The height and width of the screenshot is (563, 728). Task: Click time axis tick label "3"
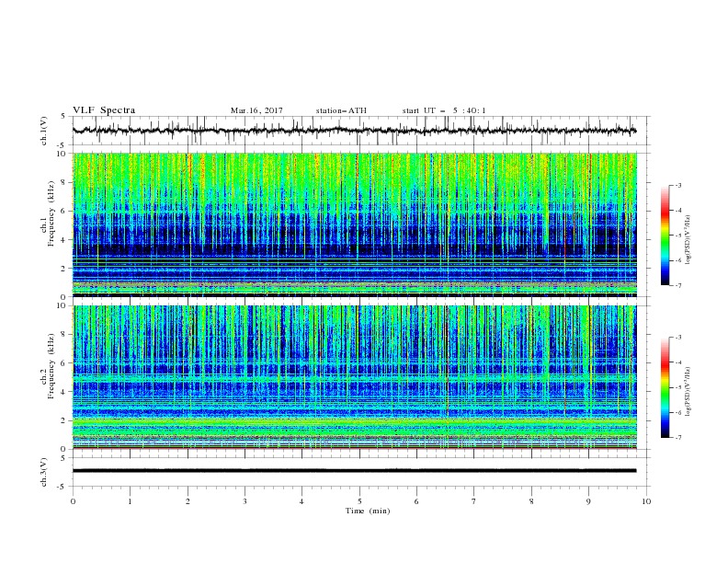(245, 501)
